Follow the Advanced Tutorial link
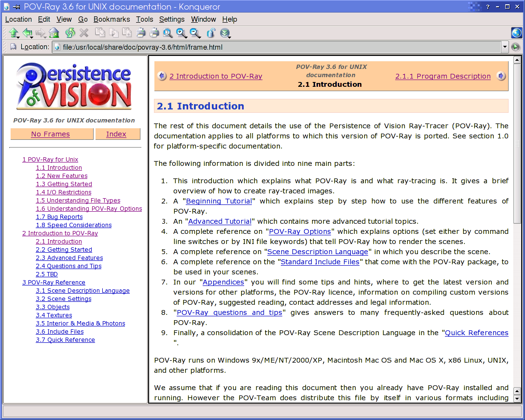Image resolution: width=525 pixels, height=420 pixels. [x=220, y=221]
